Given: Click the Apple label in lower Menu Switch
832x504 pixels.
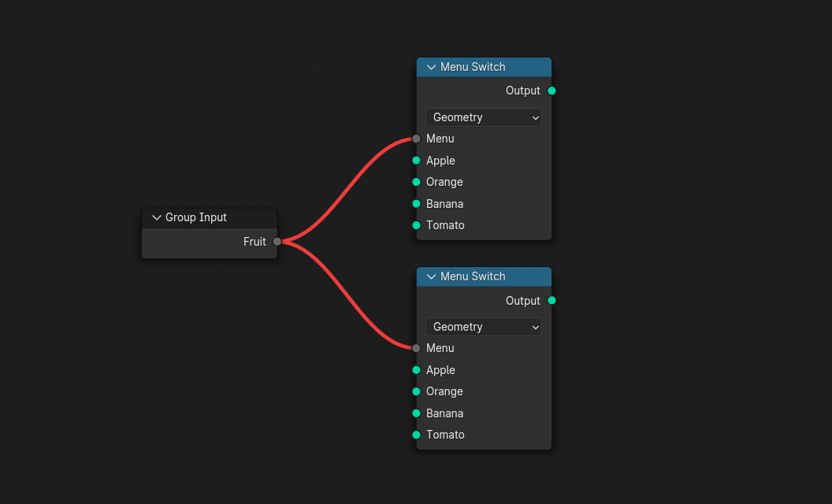Looking at the screenshot, I should click(440, 370).
